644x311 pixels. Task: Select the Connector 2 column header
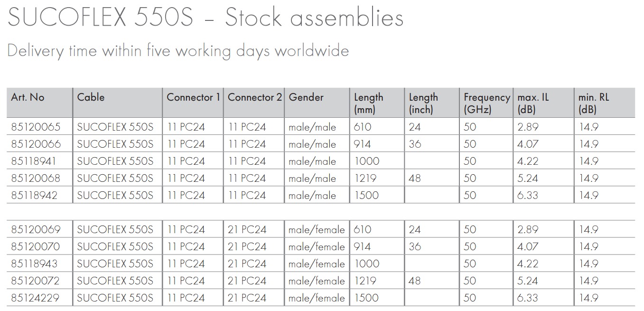[255, 97]
